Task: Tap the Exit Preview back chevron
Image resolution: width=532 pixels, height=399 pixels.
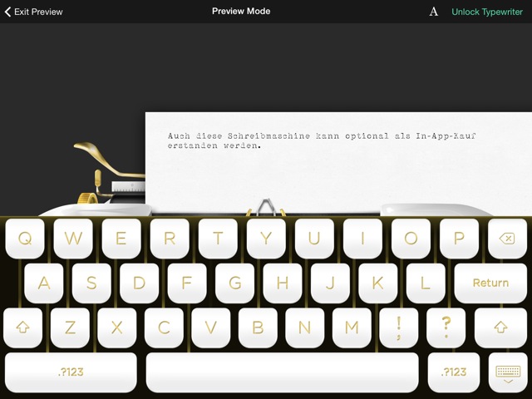Action: [x=8, y=12]
